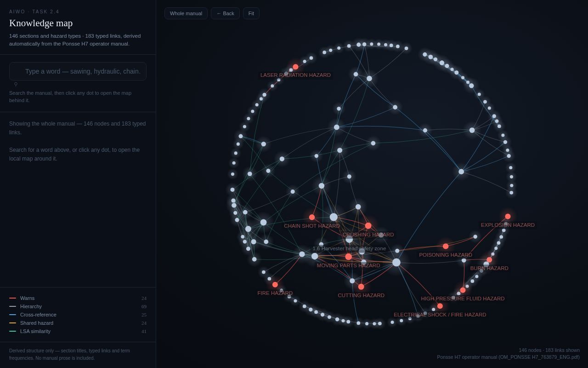Screen dimensions: 588x368
Task: Select the red Chain Shot Hazard dot
Action: tap(312, 217)
